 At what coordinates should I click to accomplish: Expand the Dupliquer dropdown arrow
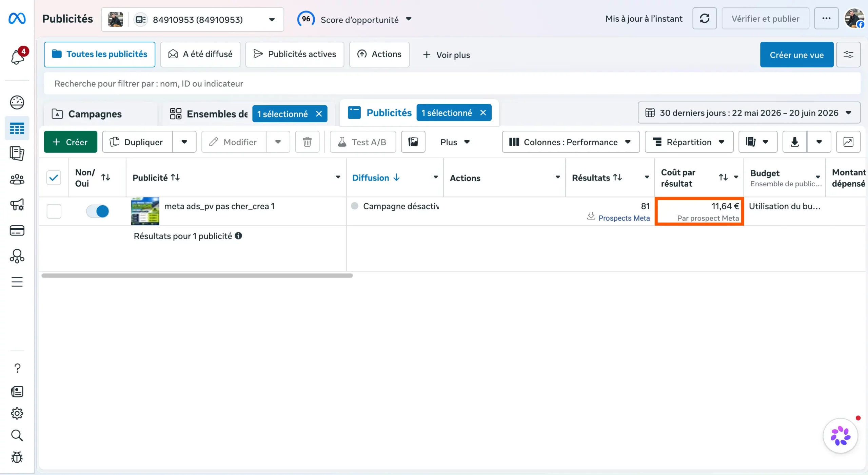pyautogui.click(x=184, y=142)
